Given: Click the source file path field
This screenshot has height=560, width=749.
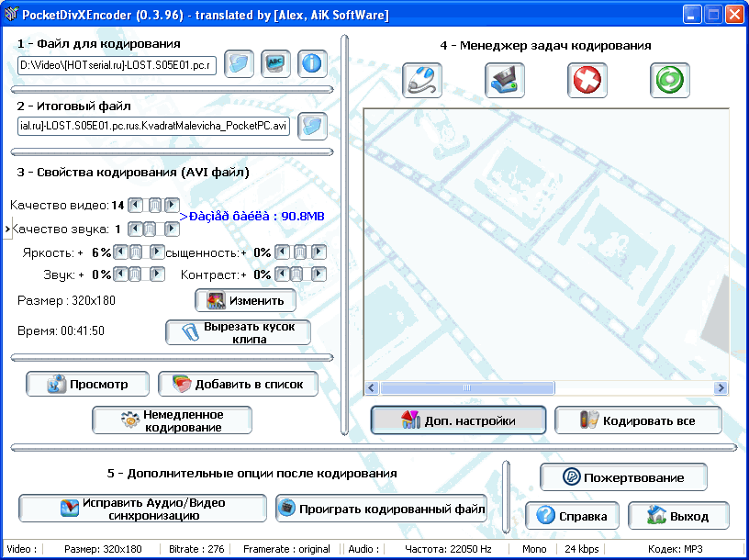Looking at the screenshot, I should point(117,65).
